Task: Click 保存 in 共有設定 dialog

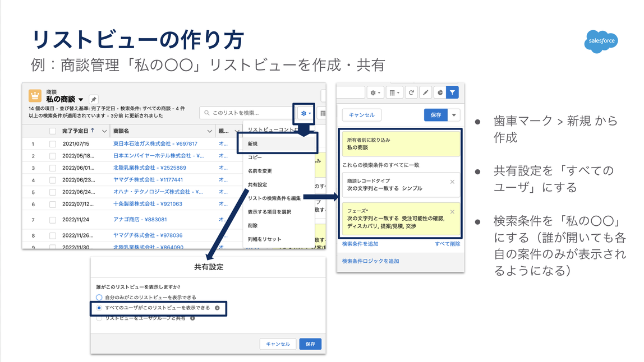Action: click(310, 344)
